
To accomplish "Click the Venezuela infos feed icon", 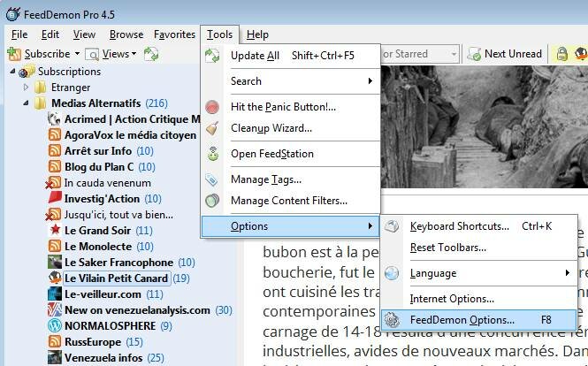I will pos(55,357).
